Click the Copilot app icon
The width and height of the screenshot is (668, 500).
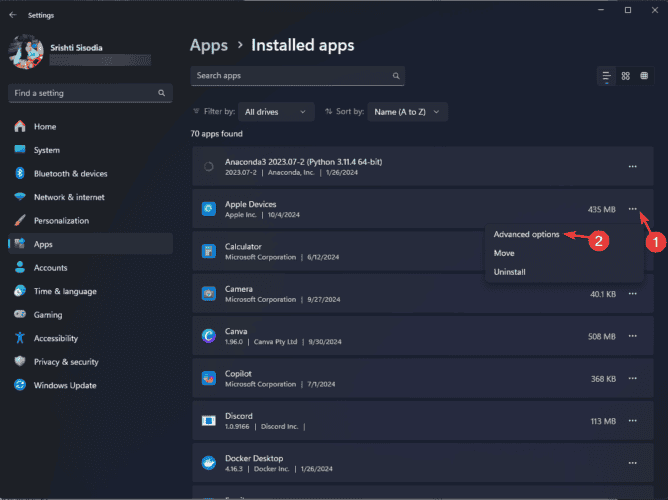coord(208,378)
